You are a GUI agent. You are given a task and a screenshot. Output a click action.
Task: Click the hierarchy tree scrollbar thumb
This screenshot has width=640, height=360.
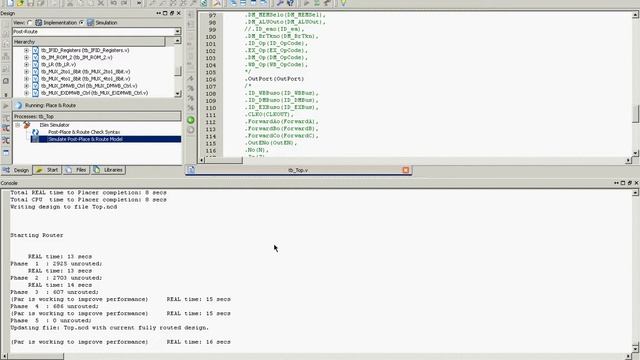pyautogui.click(x=178, y=71)
